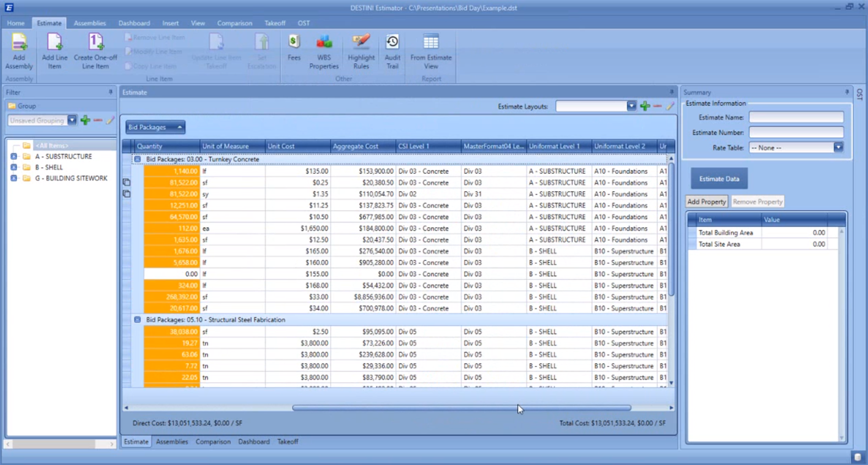
Task: Open WBS Properties
Action: (324, 51)
